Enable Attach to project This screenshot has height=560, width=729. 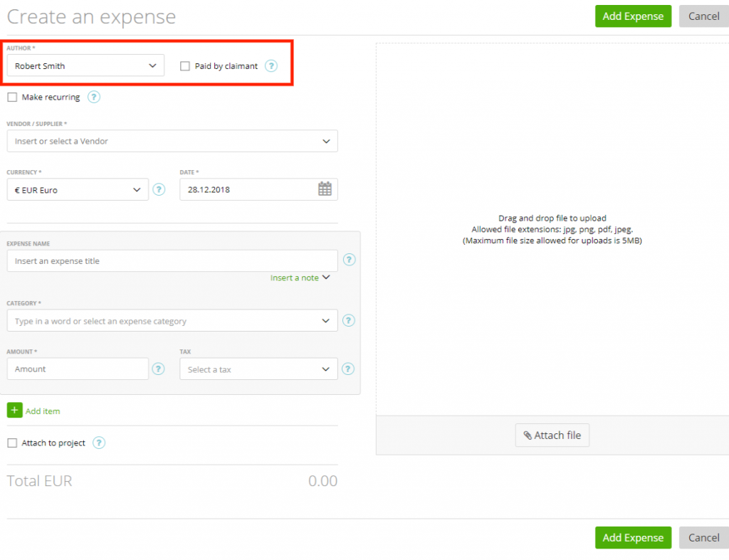[x=11, y=443]
